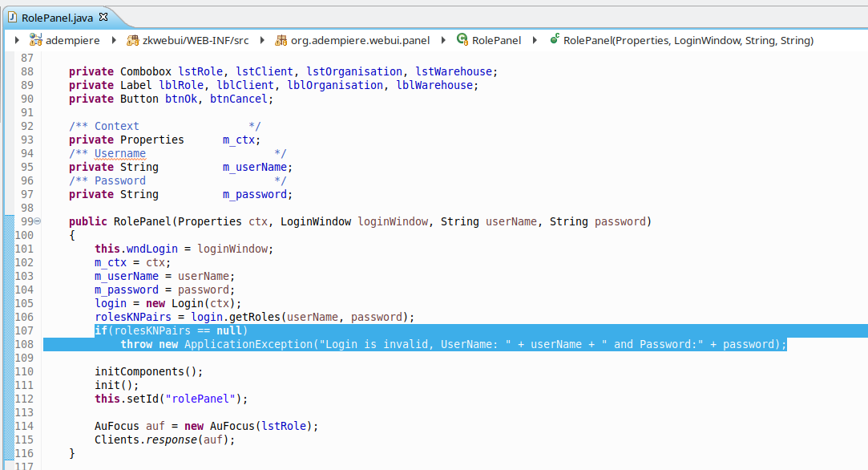Click init(); call on line 111
868x470 pixels.
117,385
